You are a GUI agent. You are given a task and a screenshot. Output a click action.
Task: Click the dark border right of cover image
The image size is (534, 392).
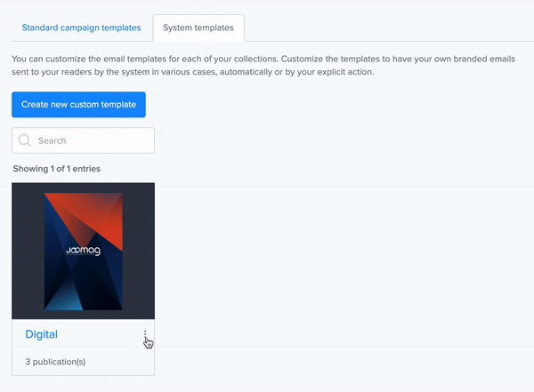pyautogui.click(x=138, y=251)
